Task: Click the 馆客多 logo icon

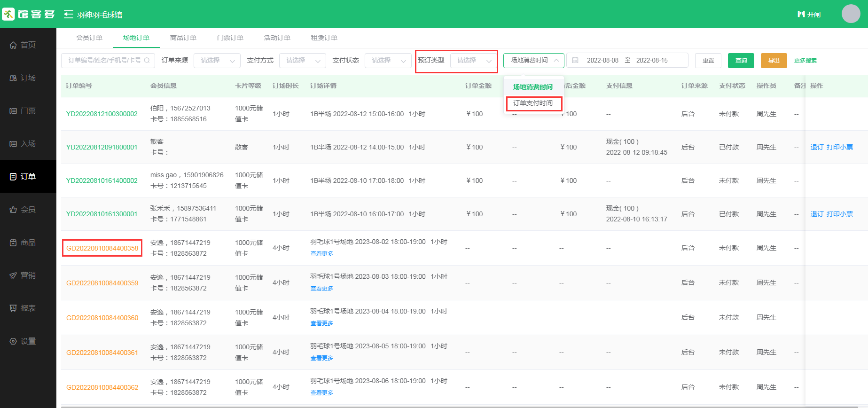Action: coord(8,14)
